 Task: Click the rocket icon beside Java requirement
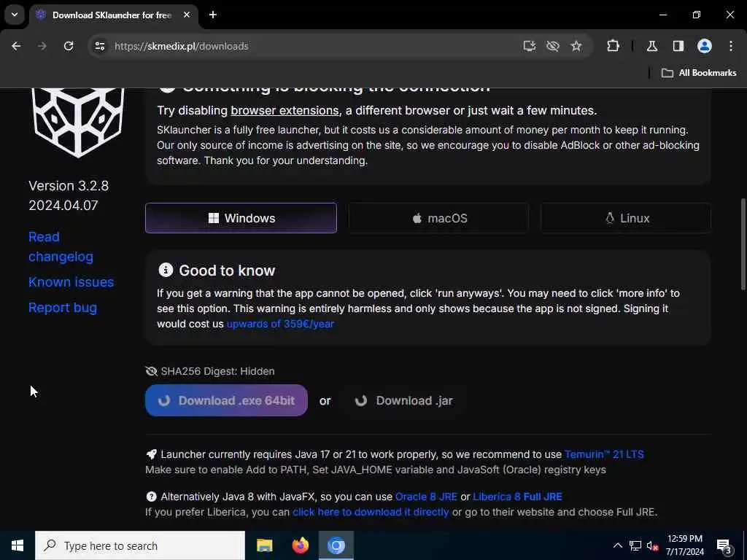(x=151, y=454)
